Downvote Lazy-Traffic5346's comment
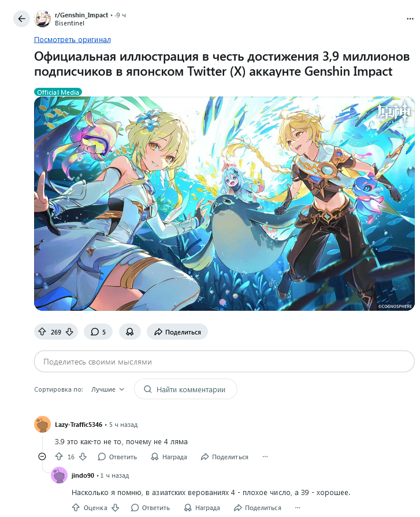The height and width of the screenshot is (517, 420). pos(83,457)
